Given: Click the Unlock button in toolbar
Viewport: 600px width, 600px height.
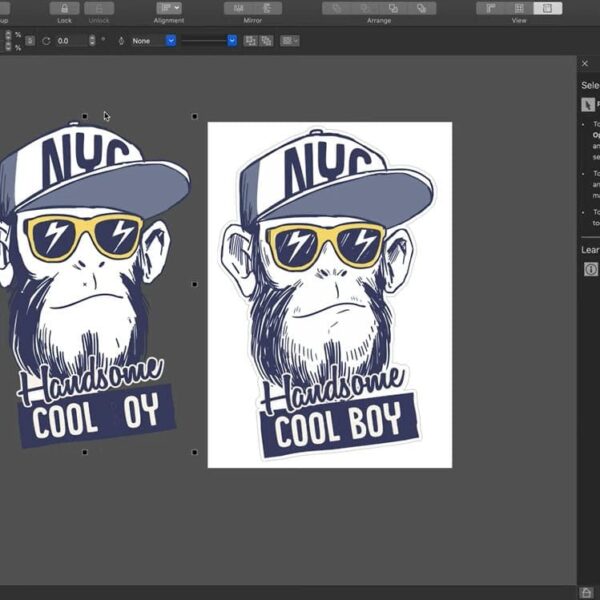Looking at the screenshot, I should [99, 8].
